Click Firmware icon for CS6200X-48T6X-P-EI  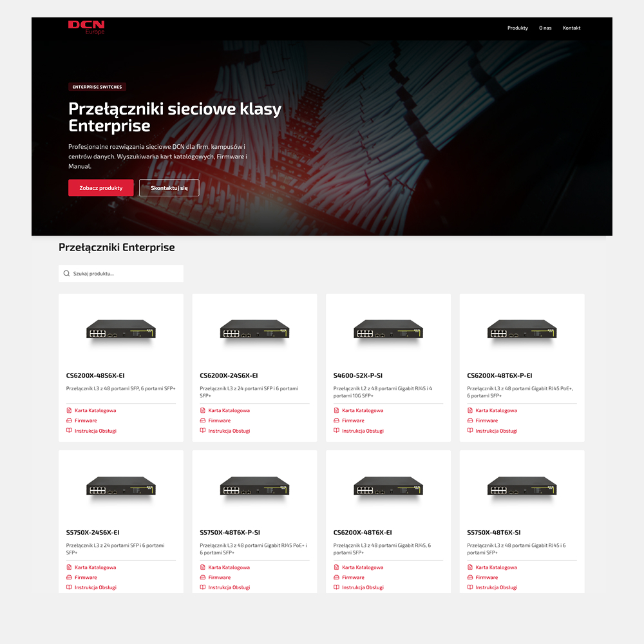470,421
